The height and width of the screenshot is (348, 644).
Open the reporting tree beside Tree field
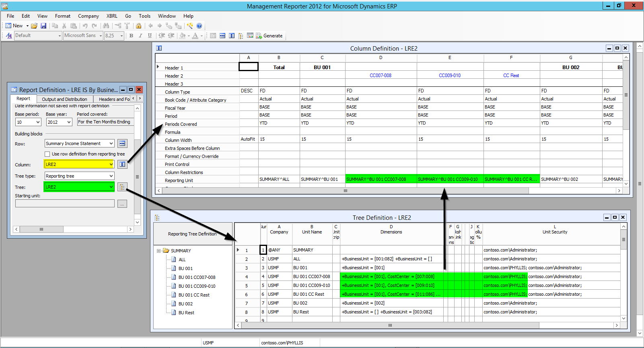click(122, 187)
